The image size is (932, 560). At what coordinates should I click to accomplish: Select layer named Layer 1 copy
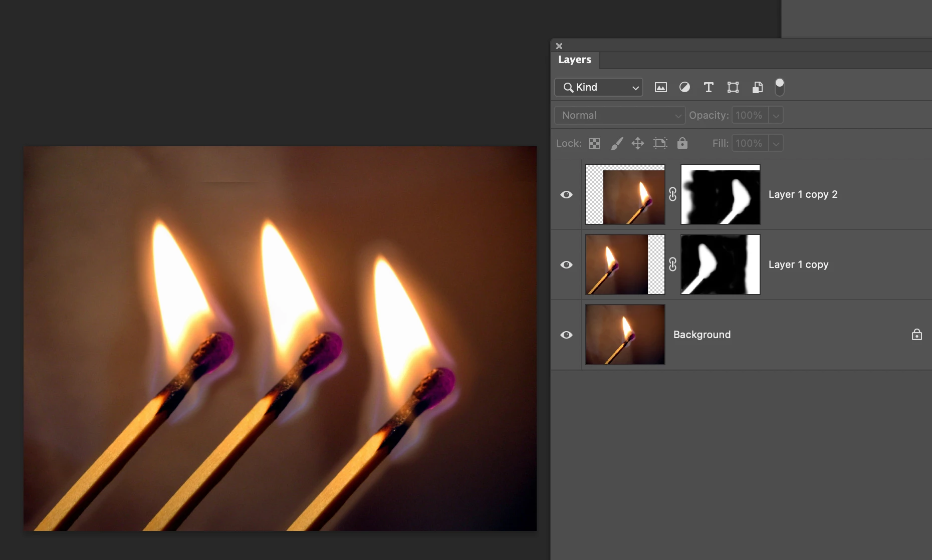click(x=799, y=264)
